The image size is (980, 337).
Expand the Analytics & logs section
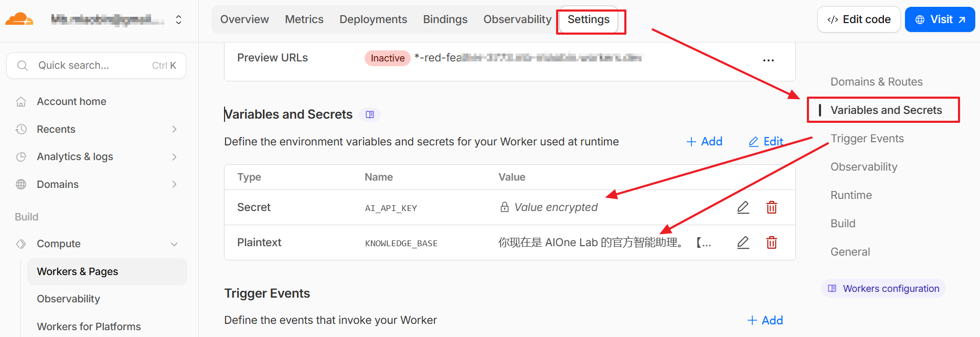point(174,156)
